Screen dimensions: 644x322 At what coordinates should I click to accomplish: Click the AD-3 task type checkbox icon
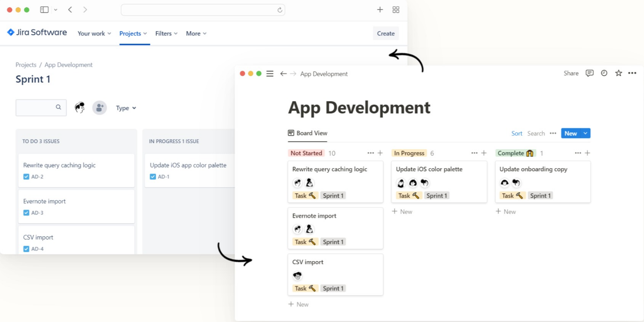tap(26, 213)
